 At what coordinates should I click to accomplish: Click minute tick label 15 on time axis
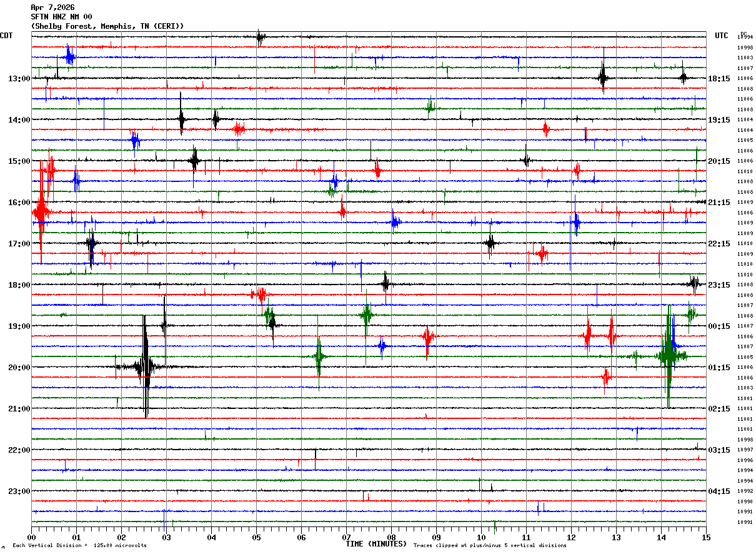(706, 537)
